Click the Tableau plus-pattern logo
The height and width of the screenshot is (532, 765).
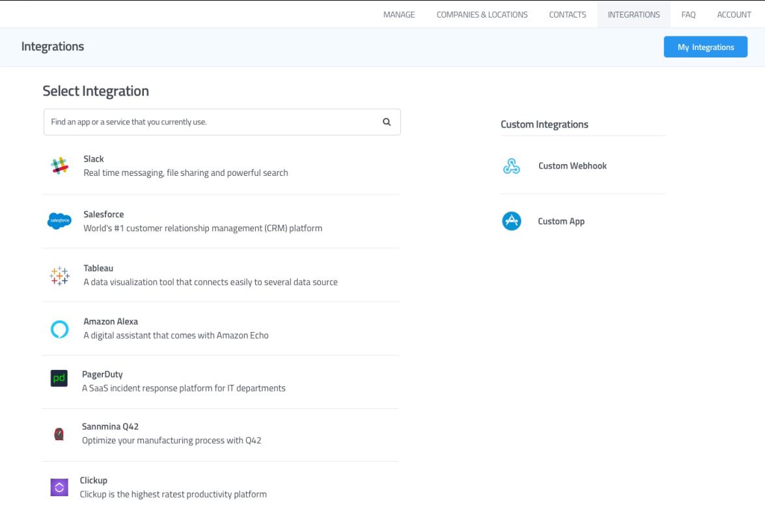click(x=59, y=275)
